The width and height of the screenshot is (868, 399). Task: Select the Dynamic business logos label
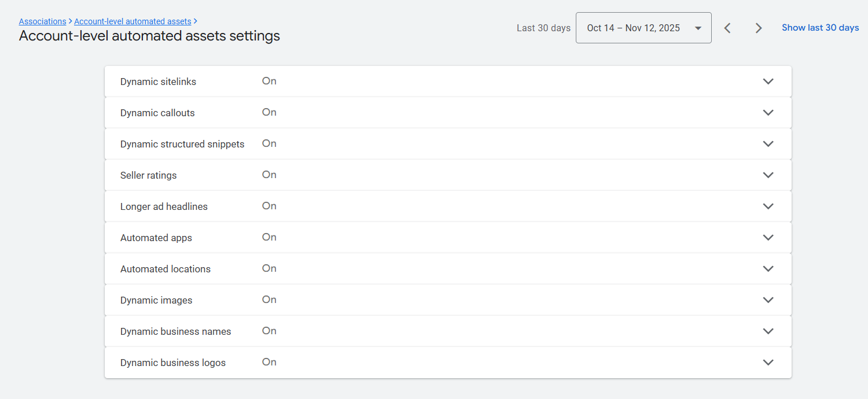pyautogui.click(x=172, y=363)
